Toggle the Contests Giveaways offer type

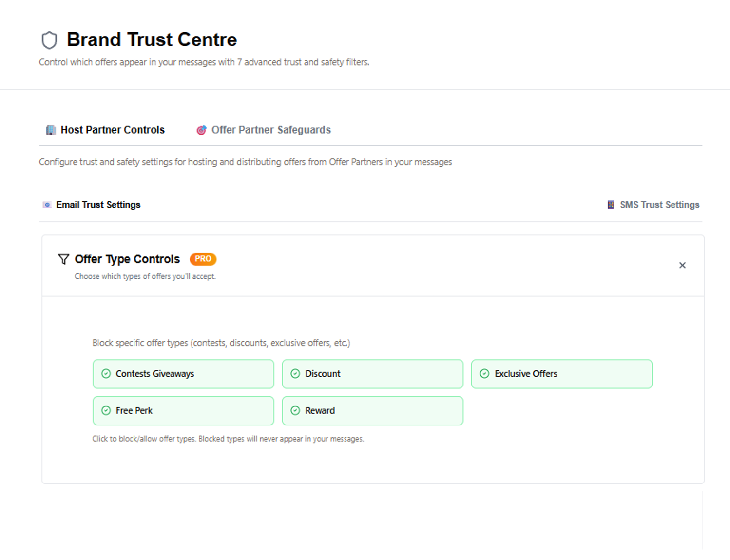pyautogui.click(x=183, y=374)
